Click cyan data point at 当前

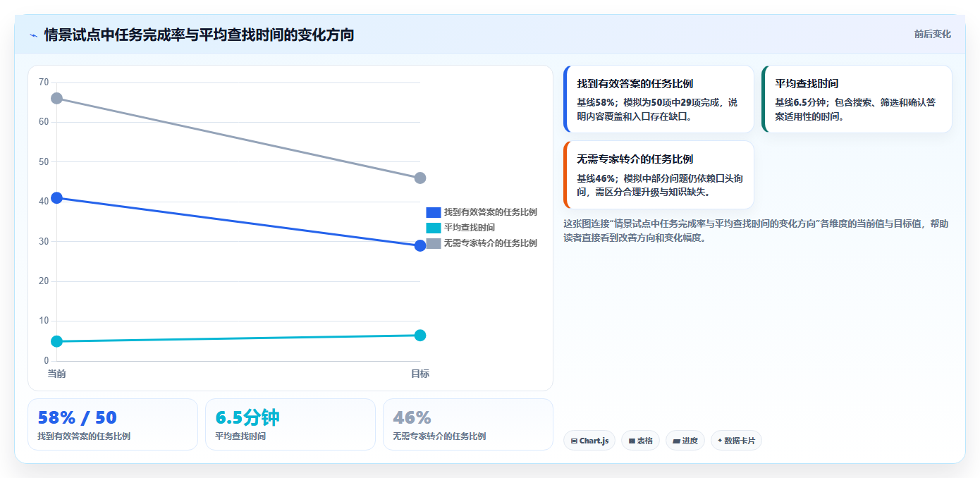[56, 341]
